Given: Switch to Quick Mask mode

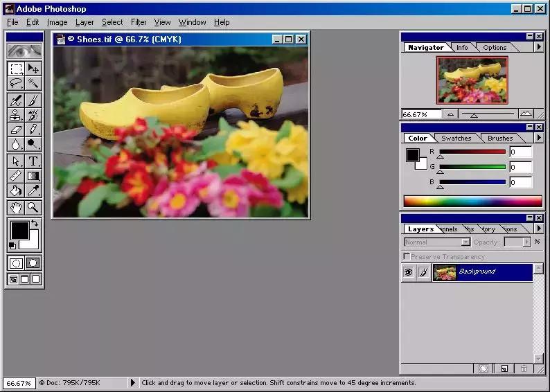Looking at the screenshot, I should [33, 263].
